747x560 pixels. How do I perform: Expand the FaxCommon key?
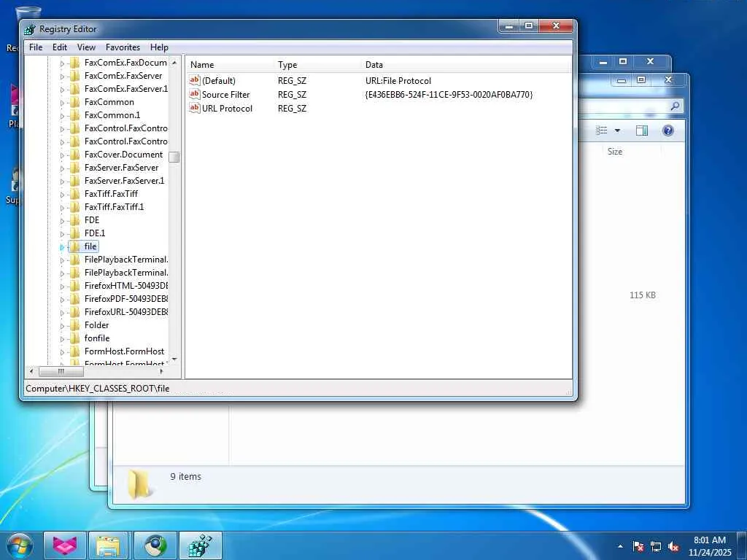(x=62, y=102)
